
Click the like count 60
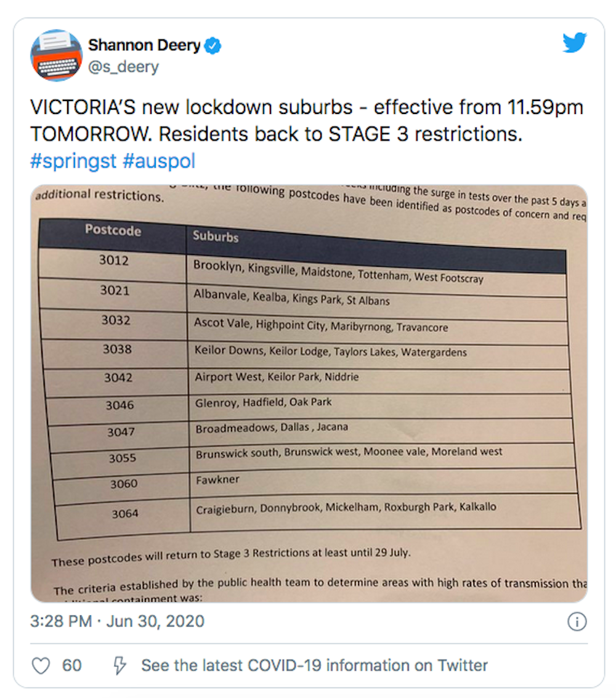(72, 665)
